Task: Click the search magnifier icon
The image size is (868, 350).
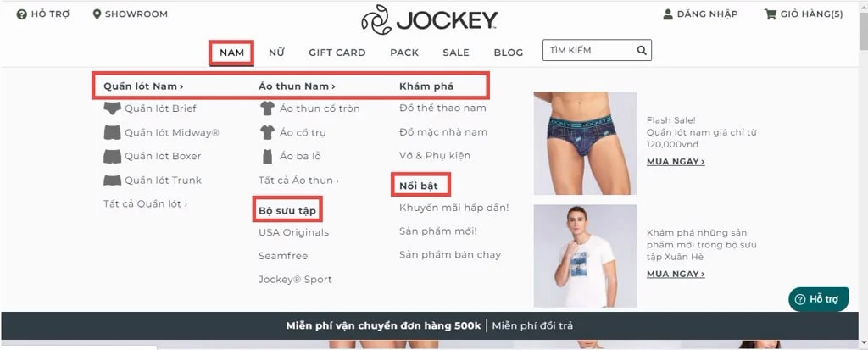Action: tap(642, 50)
